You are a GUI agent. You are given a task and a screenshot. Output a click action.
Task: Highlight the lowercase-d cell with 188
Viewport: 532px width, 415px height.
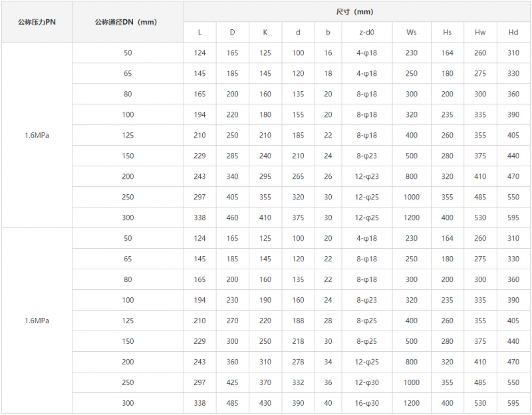pos(298,321)
